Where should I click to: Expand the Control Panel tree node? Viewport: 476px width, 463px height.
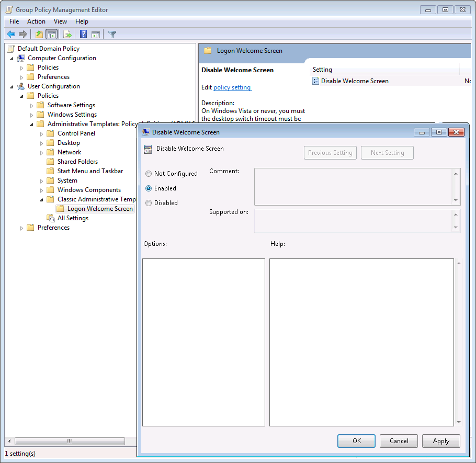point(42,133)
